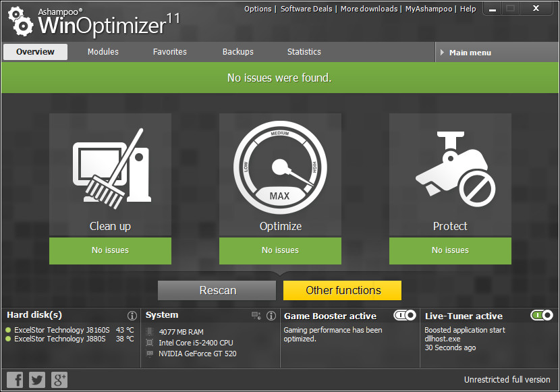Click the green status dot for J880S
Screen dimensions: 560x392
(8, 339)
